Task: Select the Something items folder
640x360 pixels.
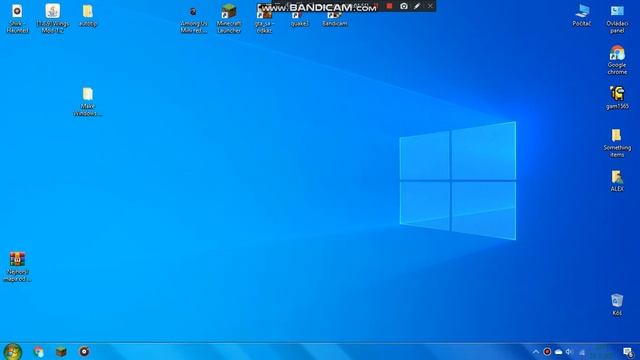Action: pyautogui.click(x=617, y=143)
